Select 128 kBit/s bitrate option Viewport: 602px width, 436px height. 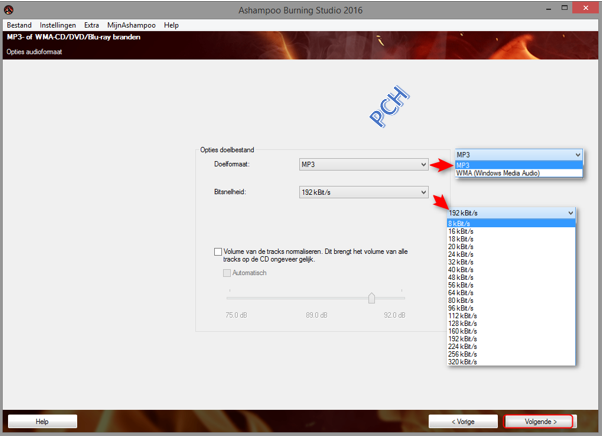click(x=511, y=324)
